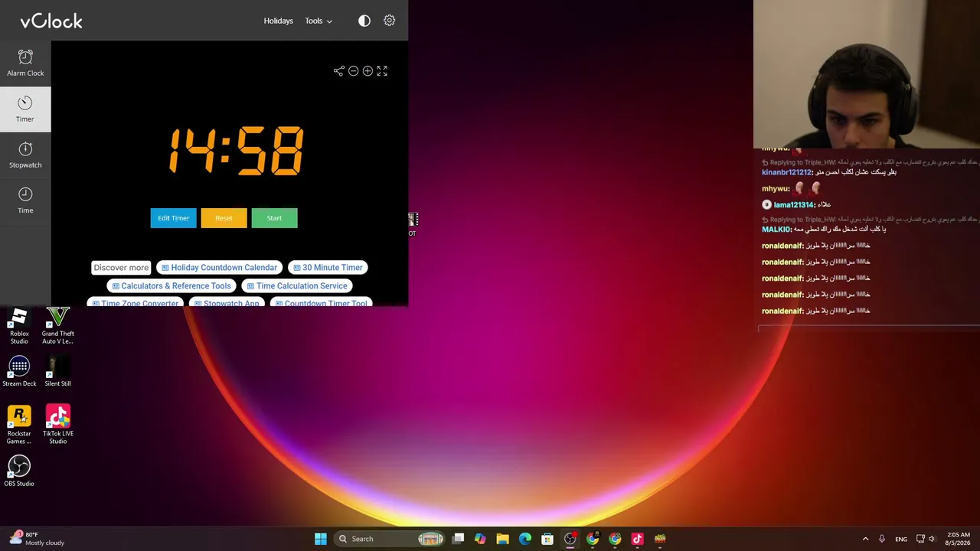
Task: Select the Stream Deck desktop shortcut
Action: [19, 372]
